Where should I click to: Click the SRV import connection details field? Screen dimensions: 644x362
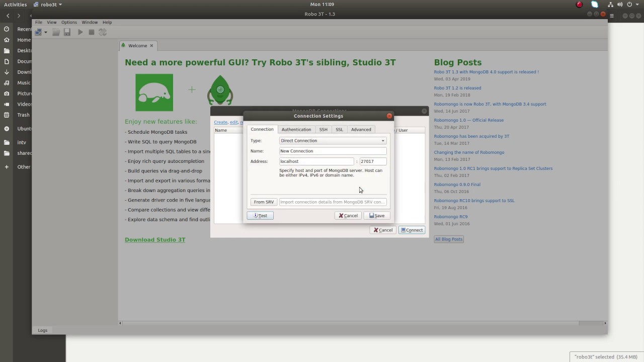pos(333,202)
